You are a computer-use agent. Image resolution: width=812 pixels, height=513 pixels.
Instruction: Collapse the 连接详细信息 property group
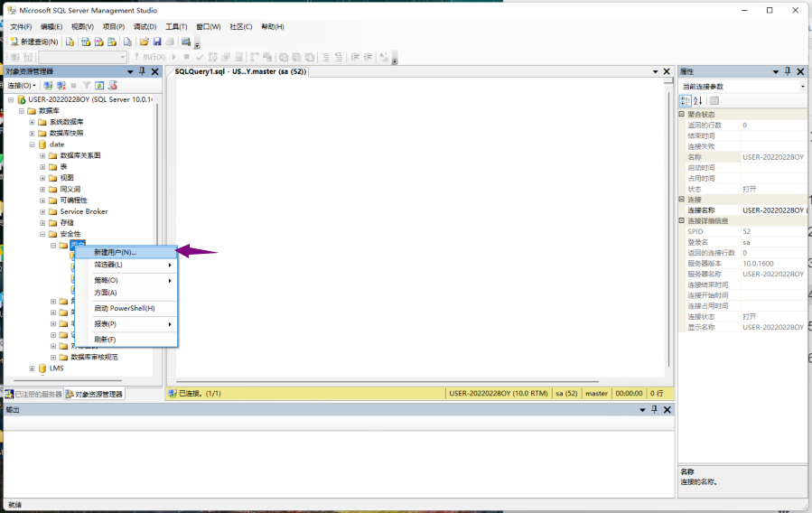click(x=682, y=220)
